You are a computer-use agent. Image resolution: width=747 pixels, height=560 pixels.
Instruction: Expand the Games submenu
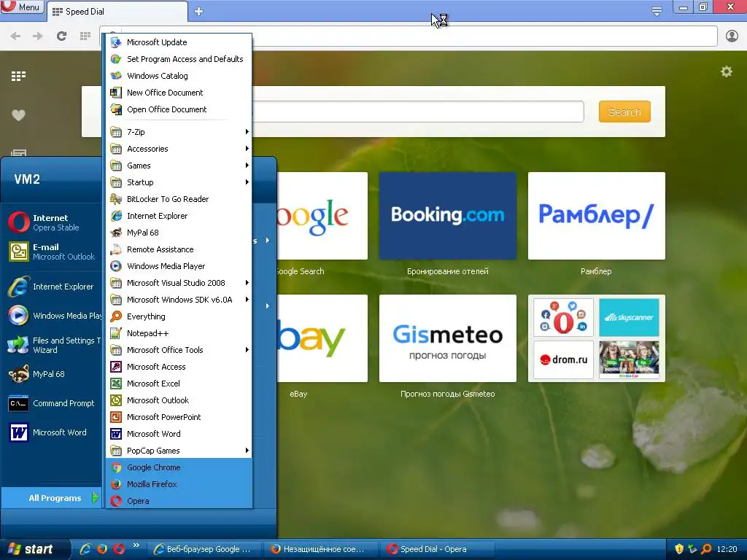click(x=179, y=166)
